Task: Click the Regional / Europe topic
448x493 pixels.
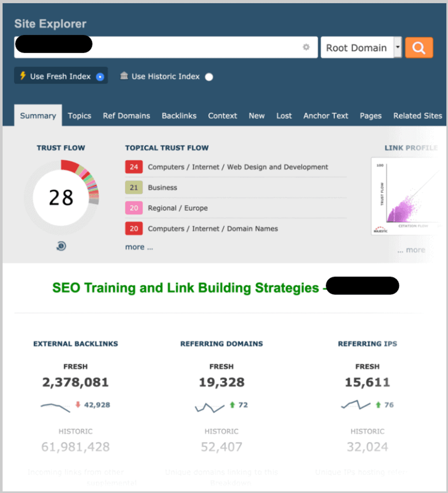Action: [178, 208]
